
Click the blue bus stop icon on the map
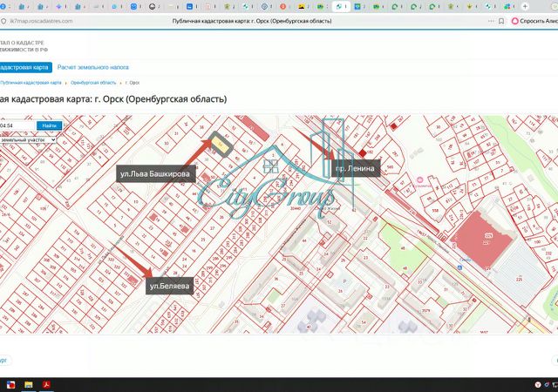click(459, 267)
